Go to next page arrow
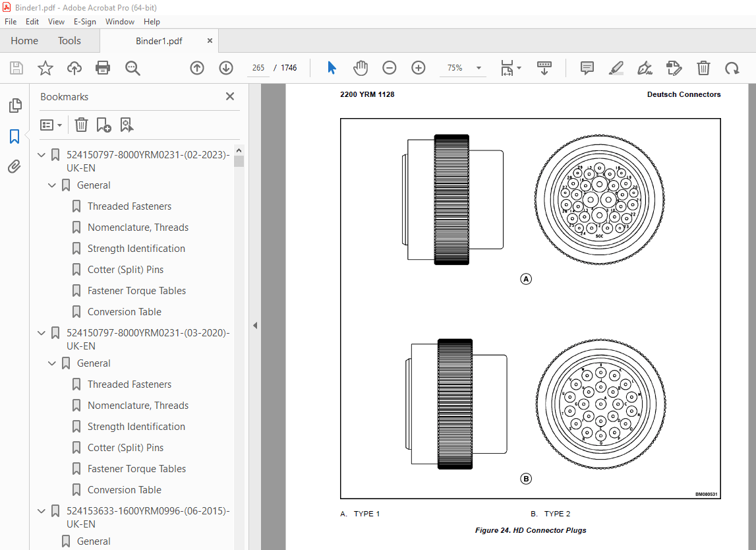Image resolution: width=756 pixels, height=550 pixels. [226, 68]
